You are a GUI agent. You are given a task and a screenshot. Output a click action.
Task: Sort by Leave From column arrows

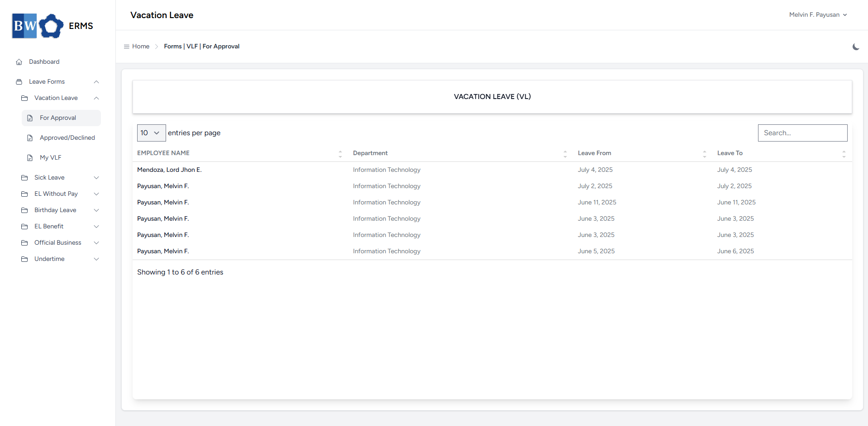(x=705, y=154)
